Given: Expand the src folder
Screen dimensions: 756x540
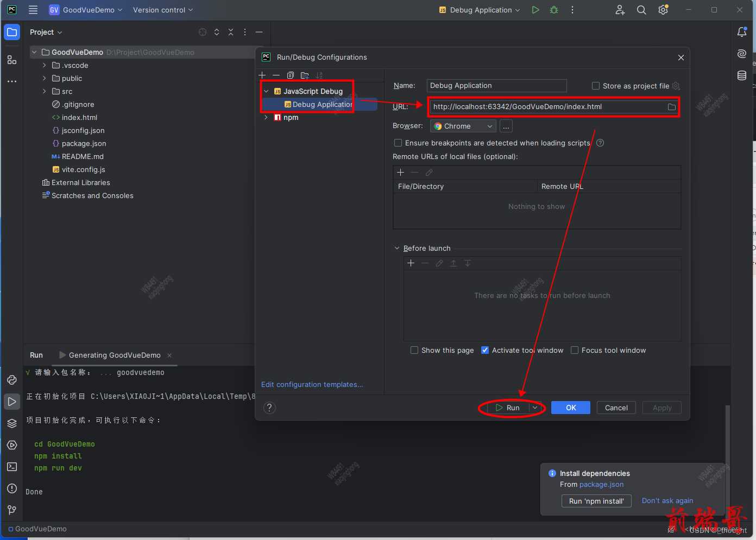Looking at the screenshot, I should point(45,91).
